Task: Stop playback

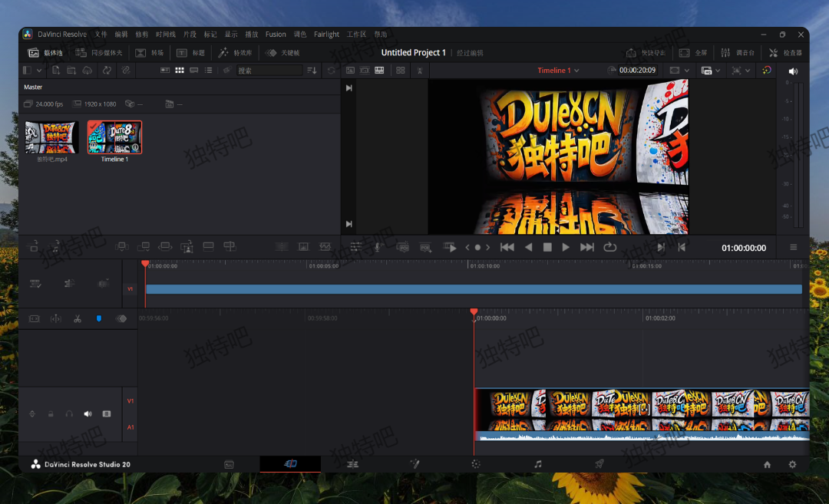Action: click(x=547, y=247)
